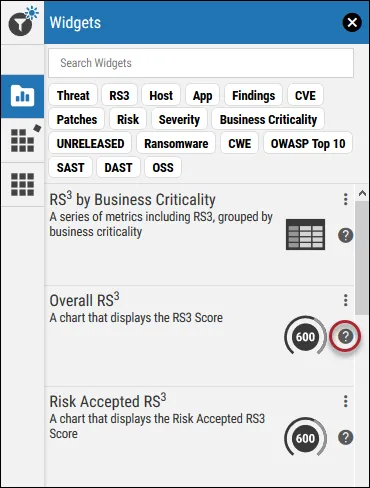This screenshot has width=370, height=488.
Task: Select the RS3 by Business Criticality title
Action: (133, 200)
